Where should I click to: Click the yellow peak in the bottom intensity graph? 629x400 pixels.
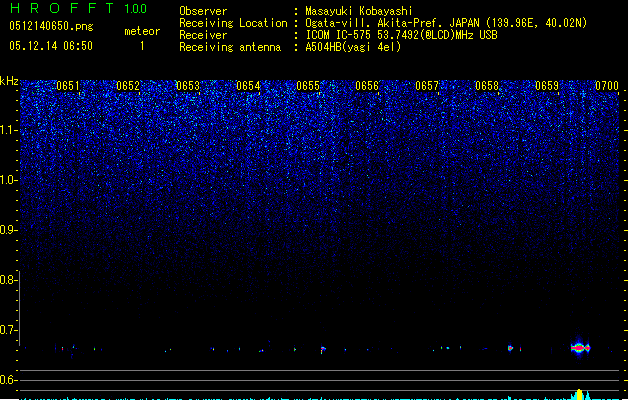click(x=579, y=394)
